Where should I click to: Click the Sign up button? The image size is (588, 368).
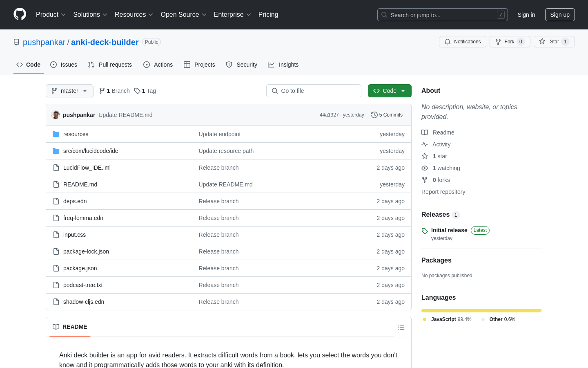point(560,15)
